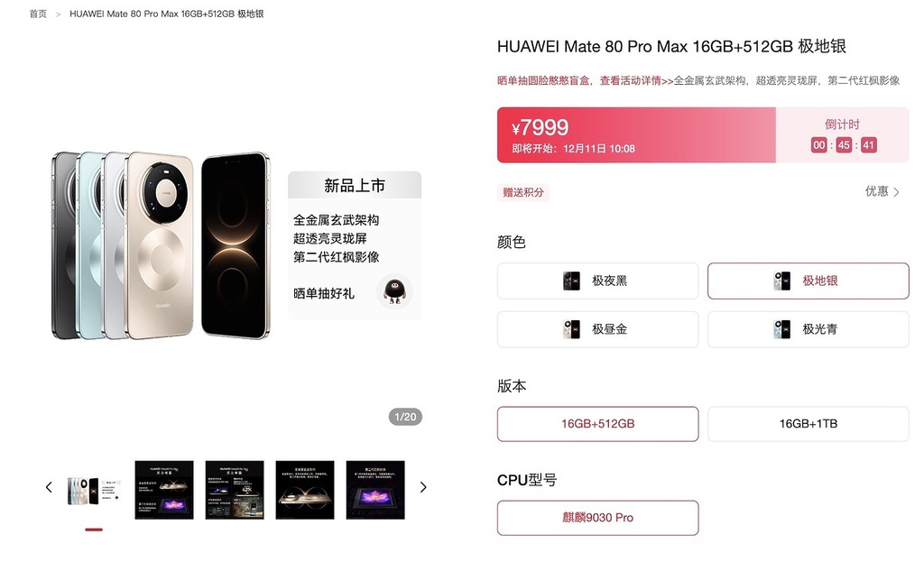Select the 极夜黑 color option

(597, 281)
